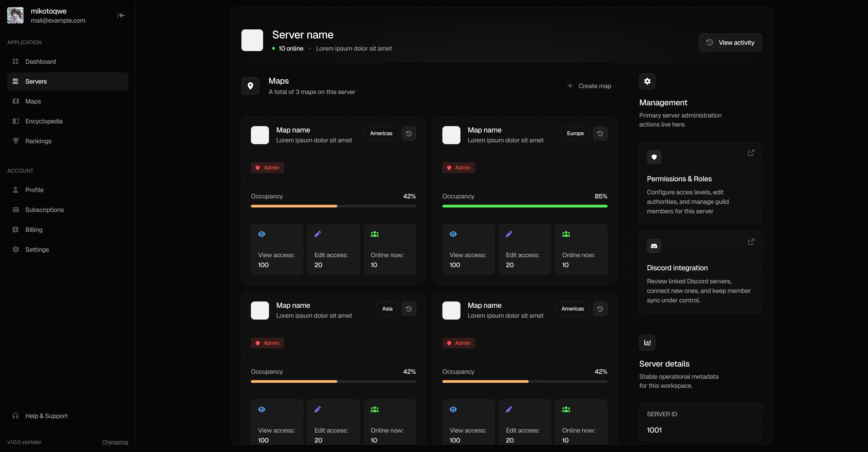Viewport: 868px width, 452px height.
Task: Click the View activity button
Action: [730, 42]
